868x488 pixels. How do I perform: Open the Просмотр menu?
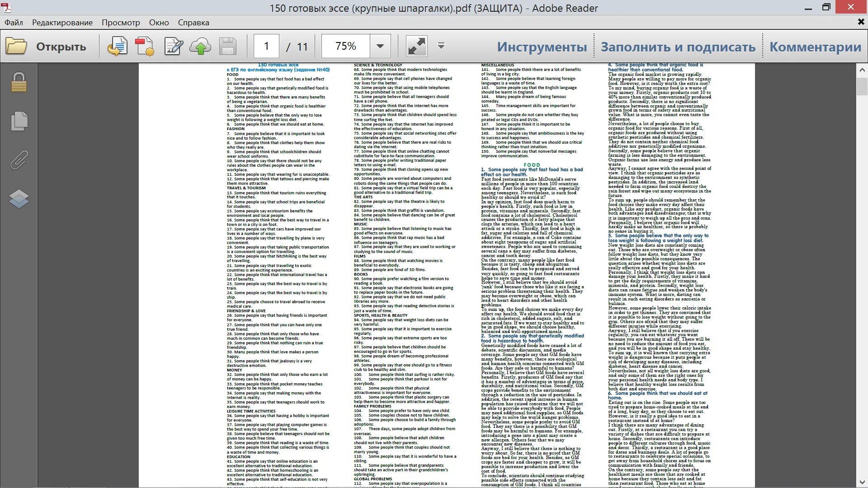click(x=121, y=22)
